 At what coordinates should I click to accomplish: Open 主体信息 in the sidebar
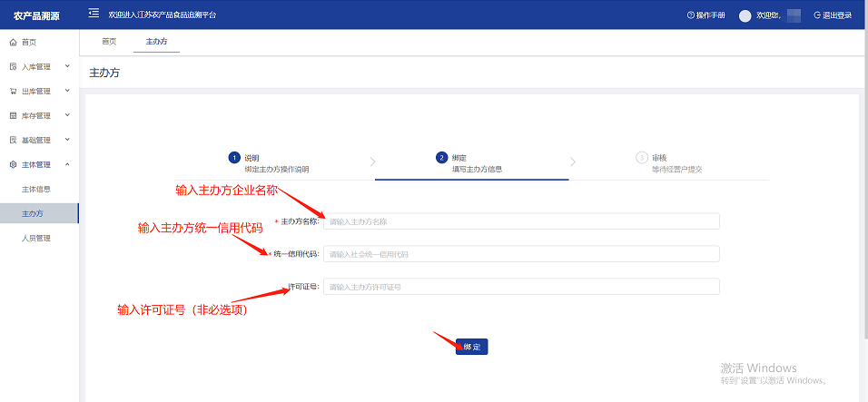point(36,190)
